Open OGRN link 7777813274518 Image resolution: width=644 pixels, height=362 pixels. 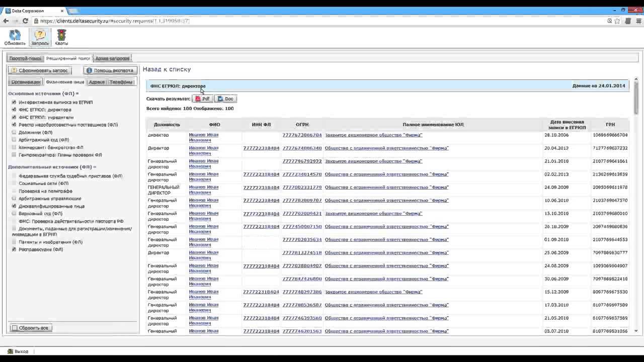pyautogui.click(x=302, y=253)
